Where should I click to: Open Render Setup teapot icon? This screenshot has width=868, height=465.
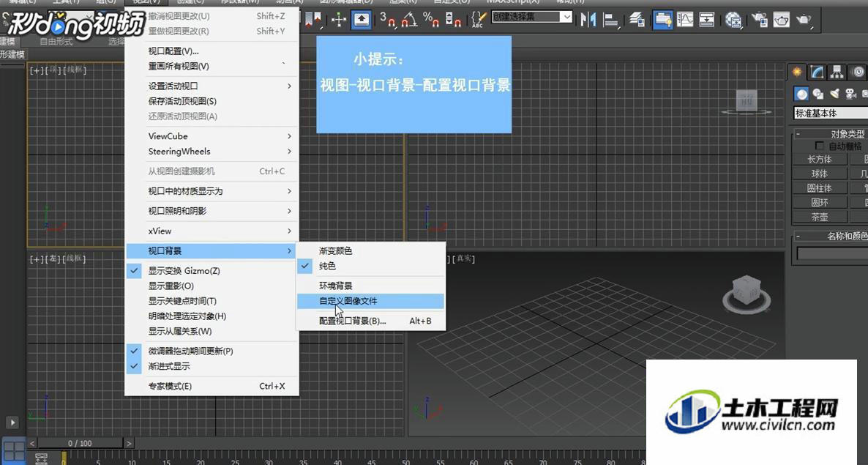tap(760, 21)
